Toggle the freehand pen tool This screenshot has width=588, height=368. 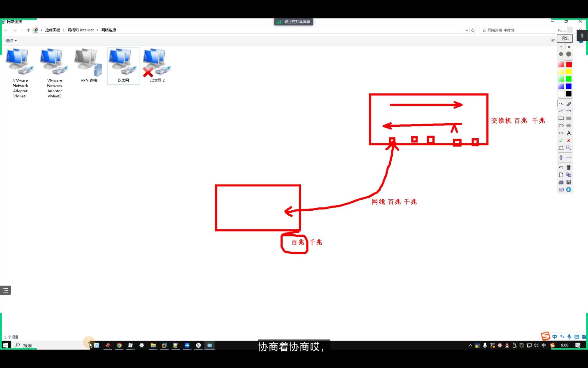pyautogui.click(x=561, y=104)
